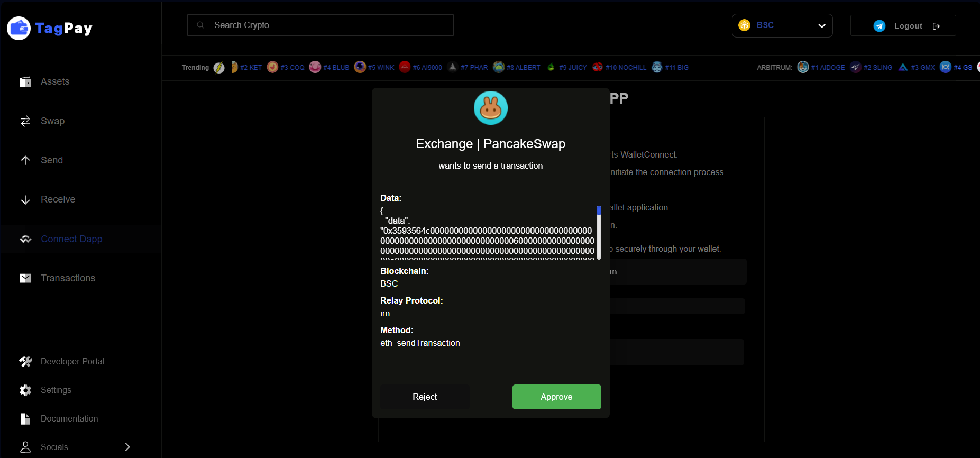Focus the Search Crypto field
Viewport: 980px width, 458px height.
(328, 25)
